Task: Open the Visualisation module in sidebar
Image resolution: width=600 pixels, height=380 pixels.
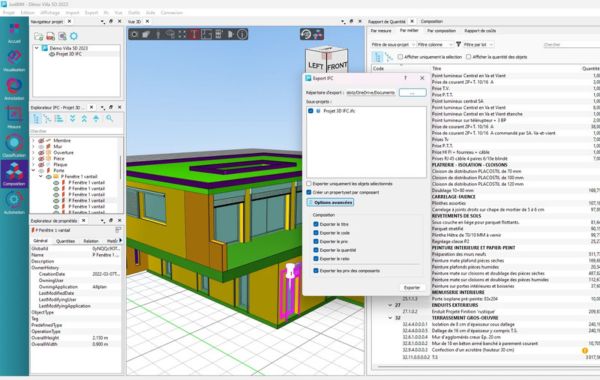Action: [x=14, y=60]
